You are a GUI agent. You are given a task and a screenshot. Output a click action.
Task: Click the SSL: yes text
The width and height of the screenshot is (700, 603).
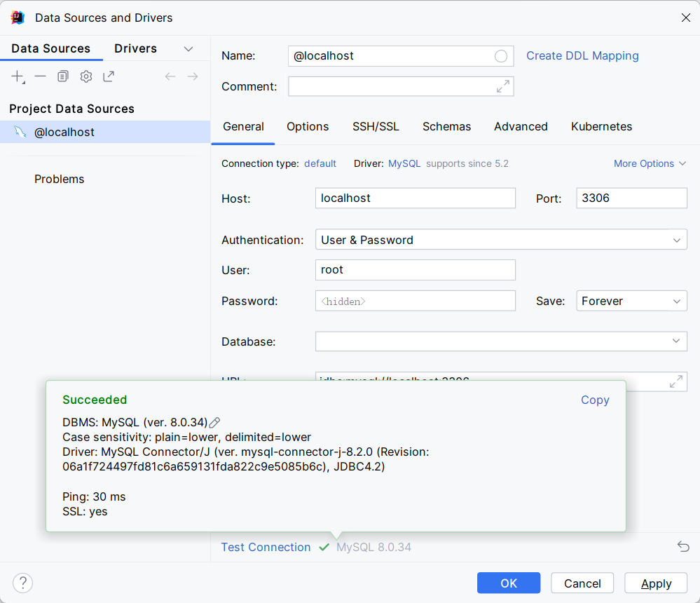(x=85, y=511)
